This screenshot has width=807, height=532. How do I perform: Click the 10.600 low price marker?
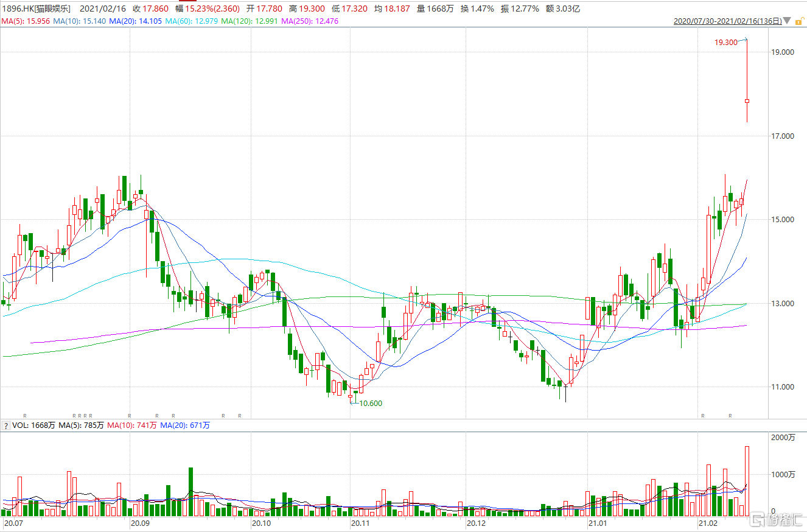[x=370, y=403]
